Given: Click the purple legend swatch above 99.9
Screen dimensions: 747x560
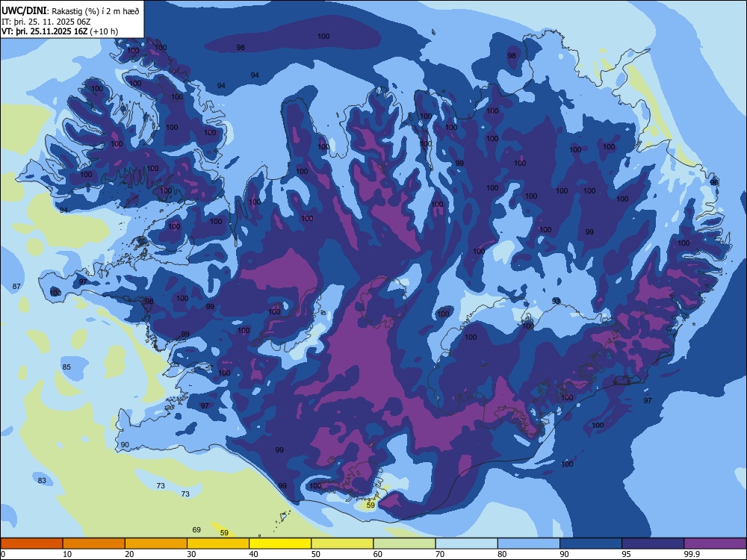Looking at the screenshot, I should [x=715, y=544].
